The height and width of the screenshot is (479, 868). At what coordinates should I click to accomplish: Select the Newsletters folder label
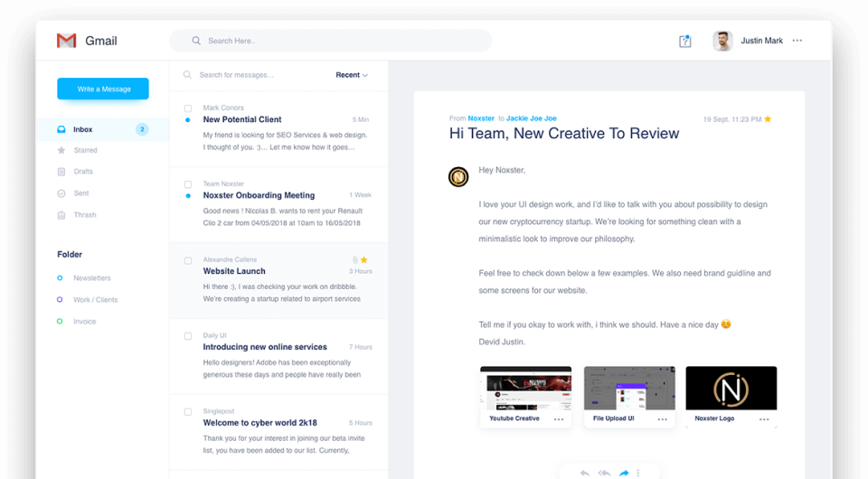pos(92,278)
